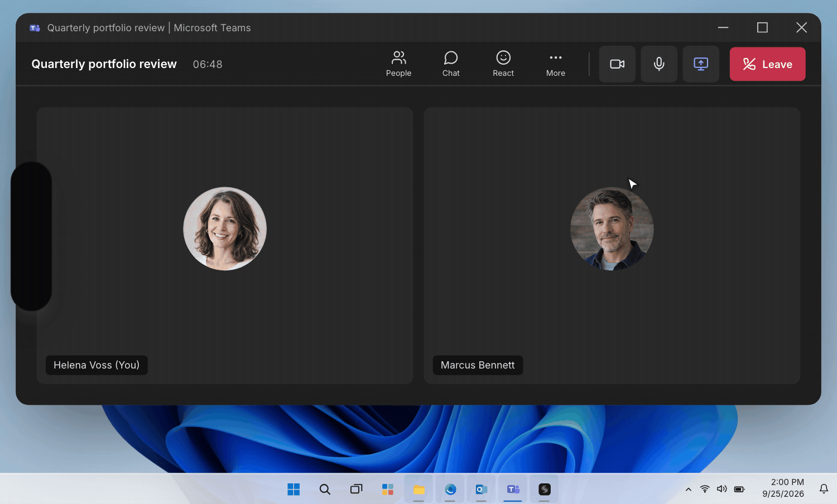Open the black app icon after Teams on taskbar
Image resolution: width=837 pixels, height=504 pixels.
tap(545, 489)
